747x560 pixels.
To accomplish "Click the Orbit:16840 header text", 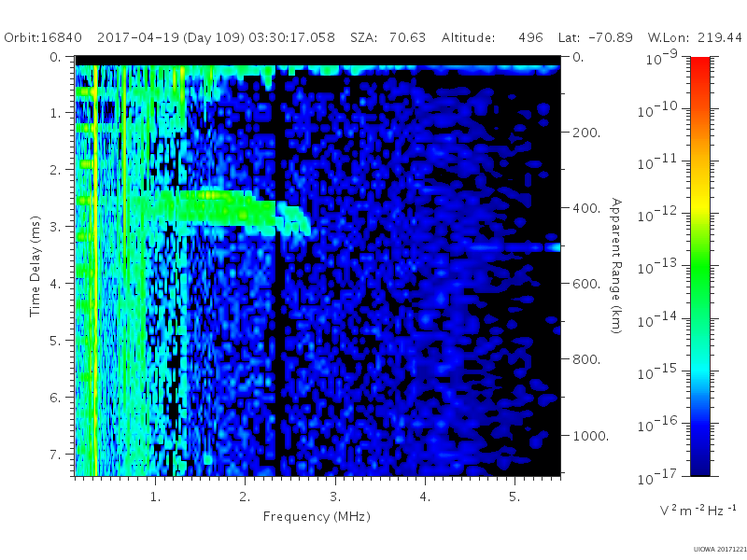I will pyautogui.click(x=43, y=37).
